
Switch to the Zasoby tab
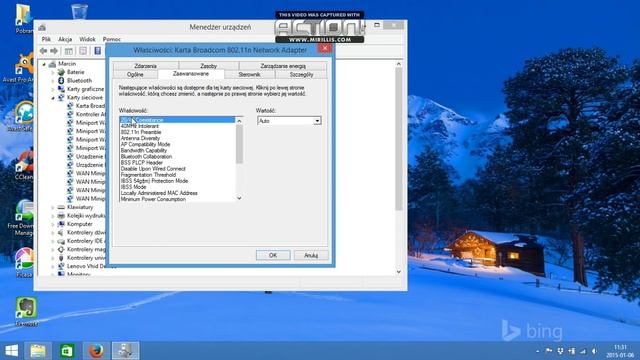[x=209, y=66]
